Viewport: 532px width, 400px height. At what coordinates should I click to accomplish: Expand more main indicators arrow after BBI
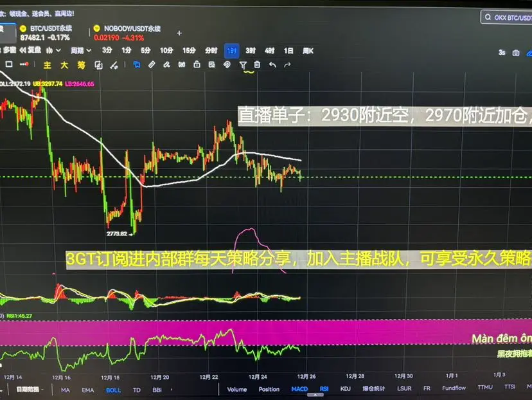[x=172, y=390]
